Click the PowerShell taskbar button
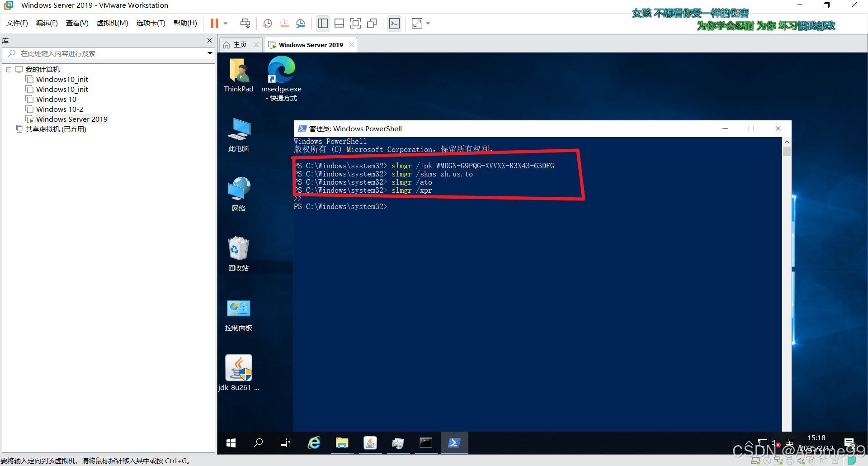Viewport: 868px width, 466px height. [x=454, y=443]
